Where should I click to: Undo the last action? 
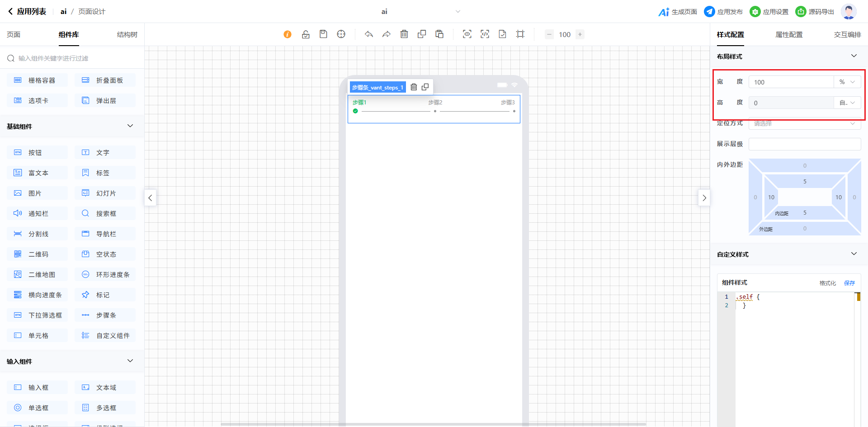click(369, 34)
